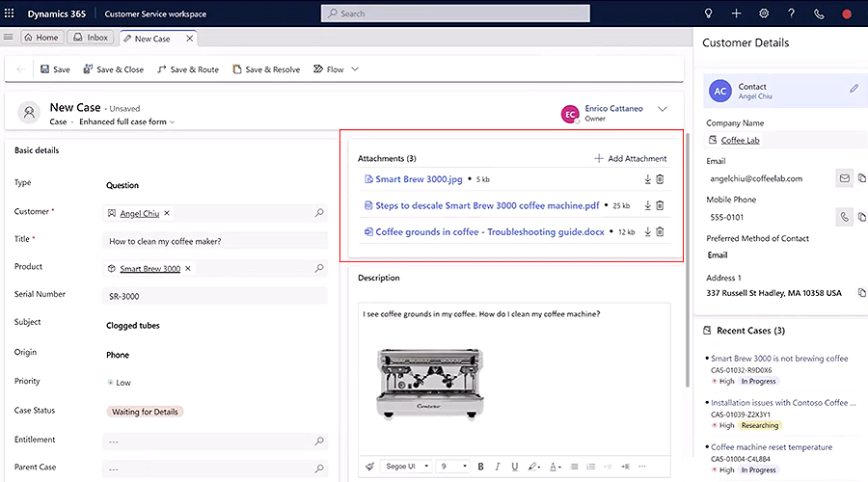Download Smart Brew 3000.jpg attachment
Image resolution: width=868 pixels, height=482 pixels.
point(647,179)
